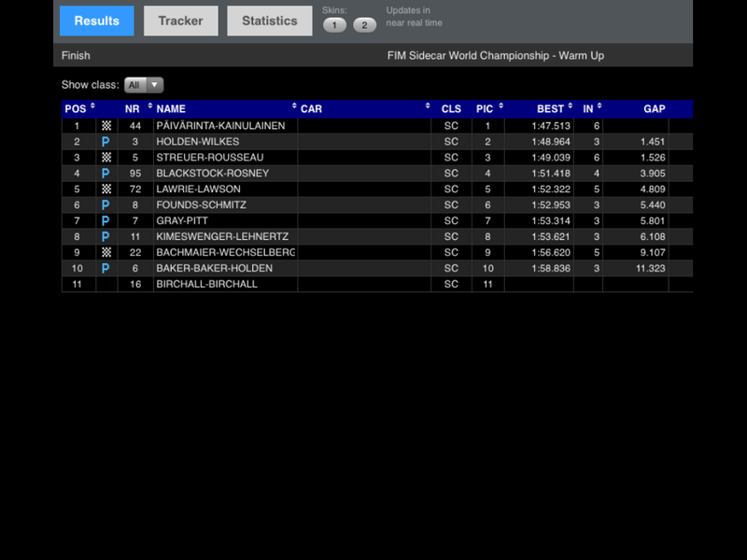Select the LAWRIE-LAWSON name cell
The width and height of the screenshot is (747, 560).
[225, 189]
